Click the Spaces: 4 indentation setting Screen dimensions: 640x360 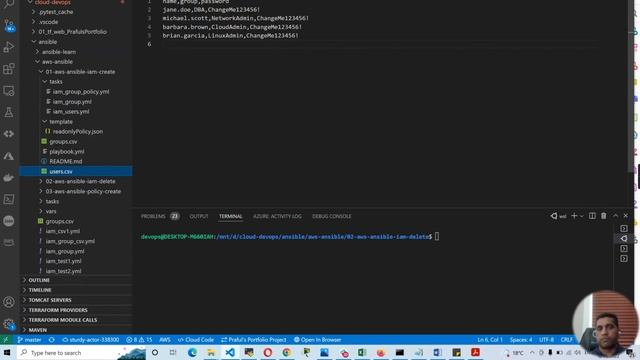521,340
